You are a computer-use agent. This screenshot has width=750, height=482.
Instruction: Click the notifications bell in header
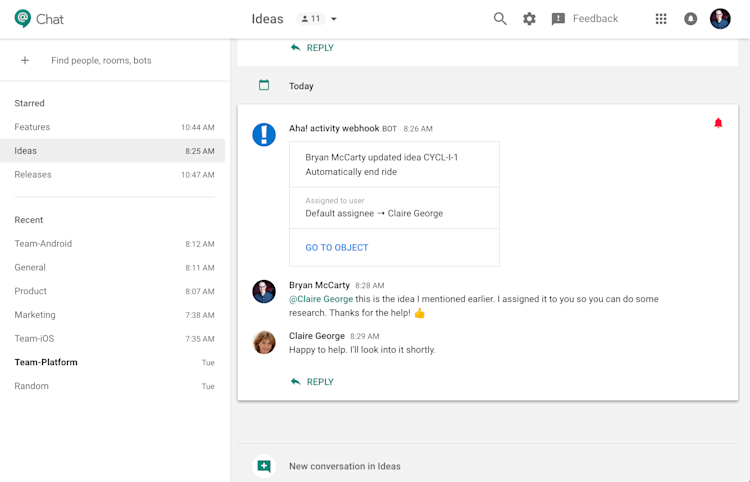[x=690, y=19]
